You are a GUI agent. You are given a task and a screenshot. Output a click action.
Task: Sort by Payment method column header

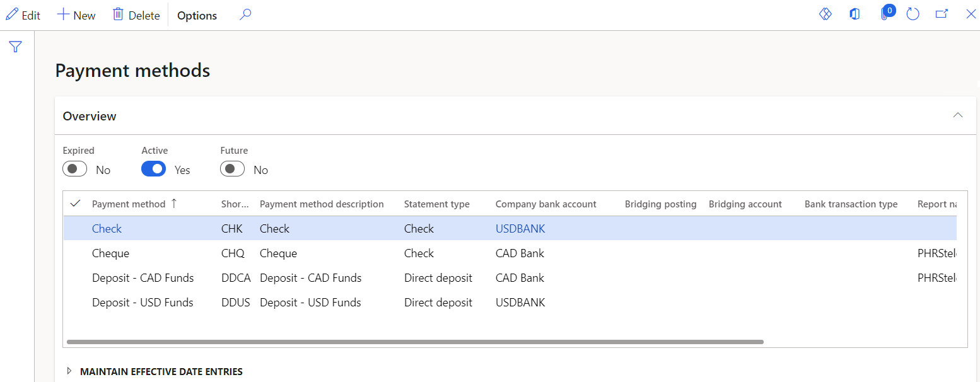click(x=129, y=204)
